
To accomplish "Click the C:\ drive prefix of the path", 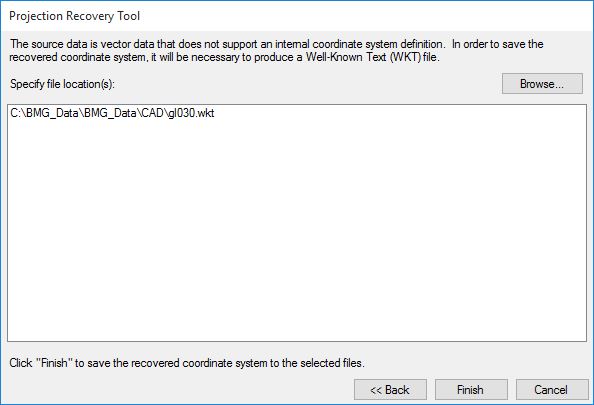I will point(17,113).
